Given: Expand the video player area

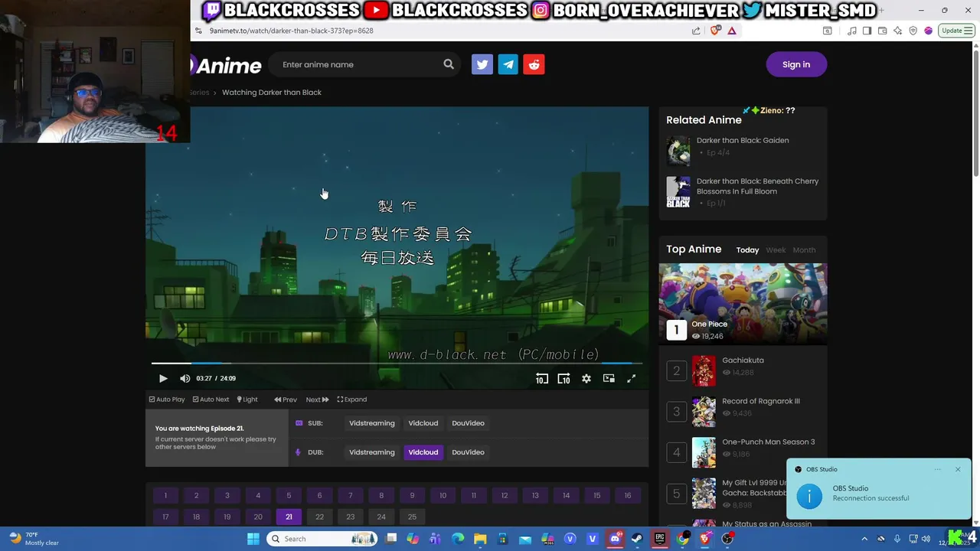Looking at the screenshot, I should [x=352, y=399].
